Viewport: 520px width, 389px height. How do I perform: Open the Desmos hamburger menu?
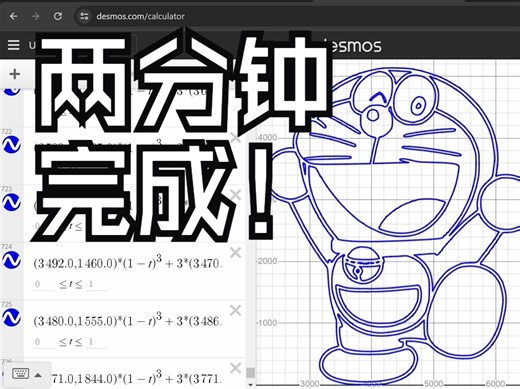(x=14, y=45)
